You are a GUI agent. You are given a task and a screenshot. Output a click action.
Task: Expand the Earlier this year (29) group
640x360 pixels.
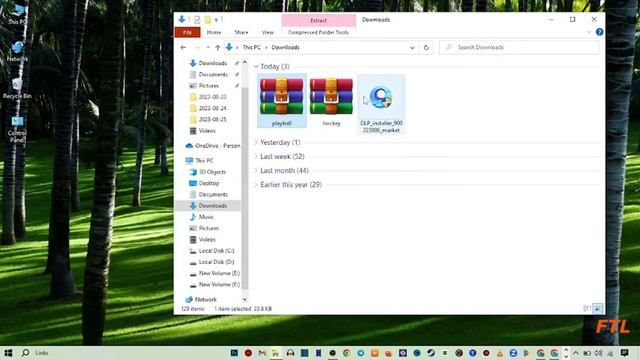pyautogui.click(x=256, y=184)
